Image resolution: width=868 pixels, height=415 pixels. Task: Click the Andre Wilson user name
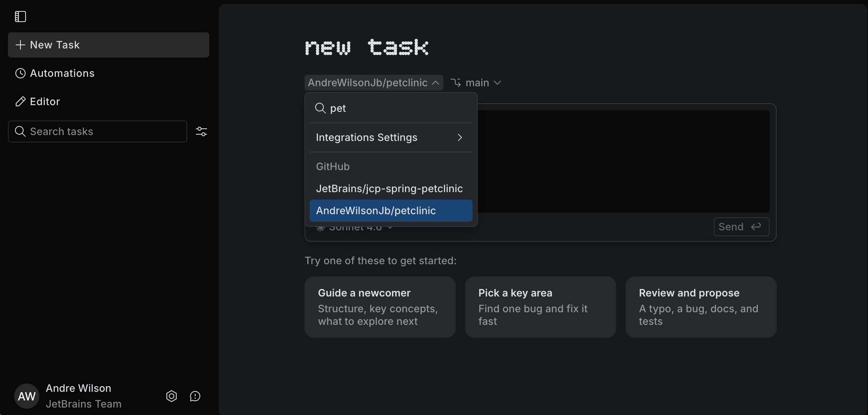tap(79, 388)
